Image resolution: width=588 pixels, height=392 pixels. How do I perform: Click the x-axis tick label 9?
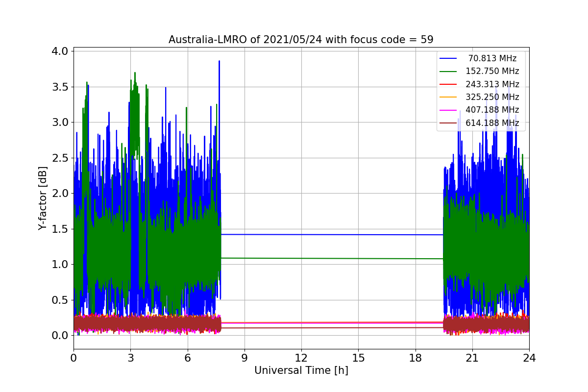click(x=245, y=358)
